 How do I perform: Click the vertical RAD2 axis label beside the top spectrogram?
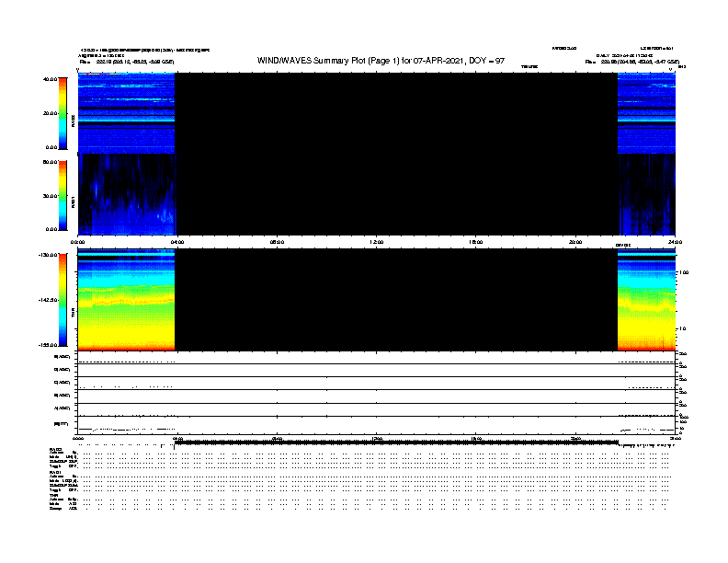(73, 121)
